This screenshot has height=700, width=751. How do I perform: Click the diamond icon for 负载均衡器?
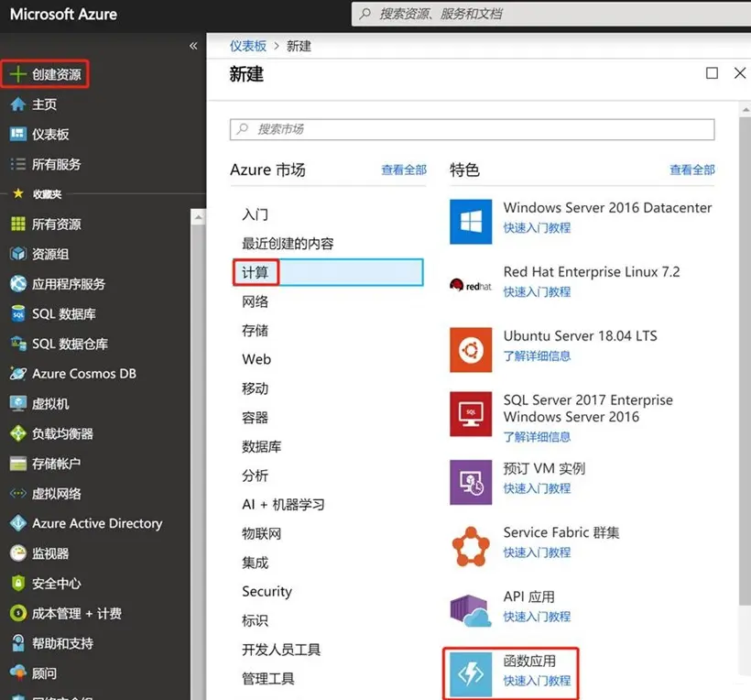[x=17, y=433]
